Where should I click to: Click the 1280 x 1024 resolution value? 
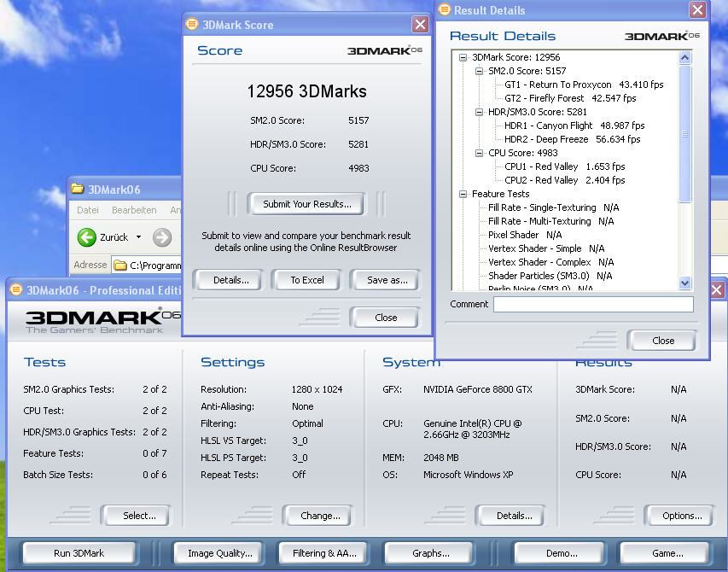(317, 389)
